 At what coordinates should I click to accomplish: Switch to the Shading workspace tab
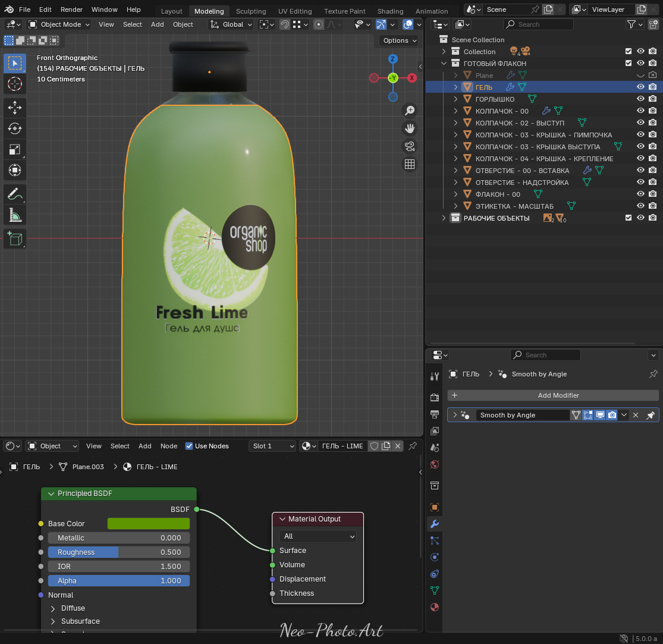point(390,11)
